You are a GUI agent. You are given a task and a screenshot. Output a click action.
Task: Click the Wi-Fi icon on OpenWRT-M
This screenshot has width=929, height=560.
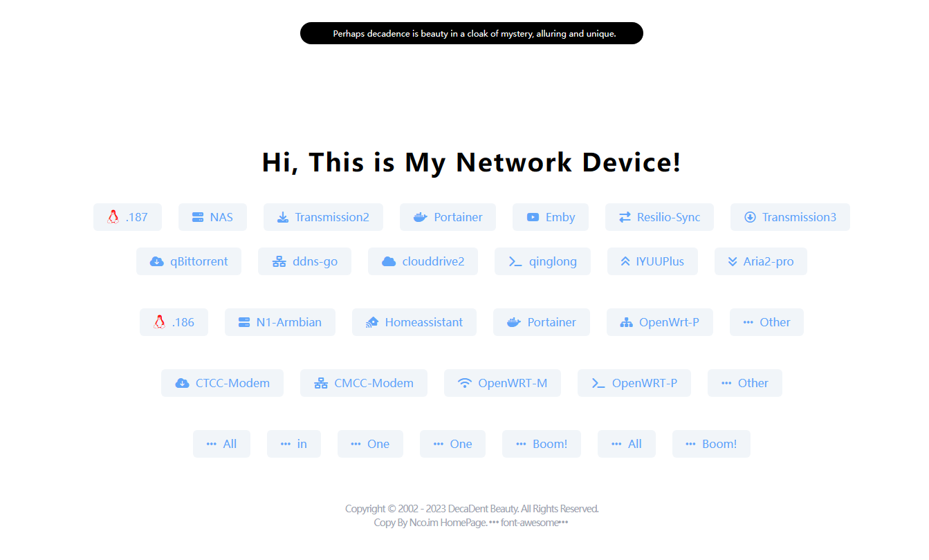[x=465, y=383]
